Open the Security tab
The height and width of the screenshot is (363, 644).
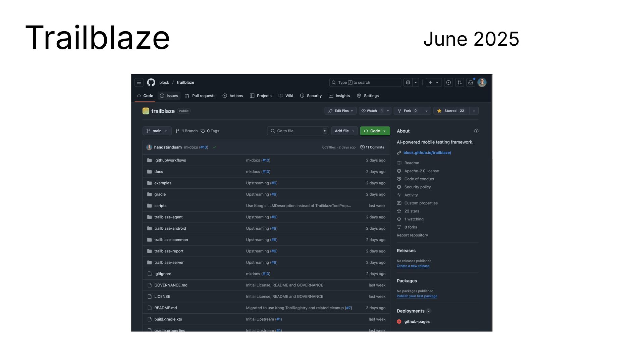click(x=311, y=96)
